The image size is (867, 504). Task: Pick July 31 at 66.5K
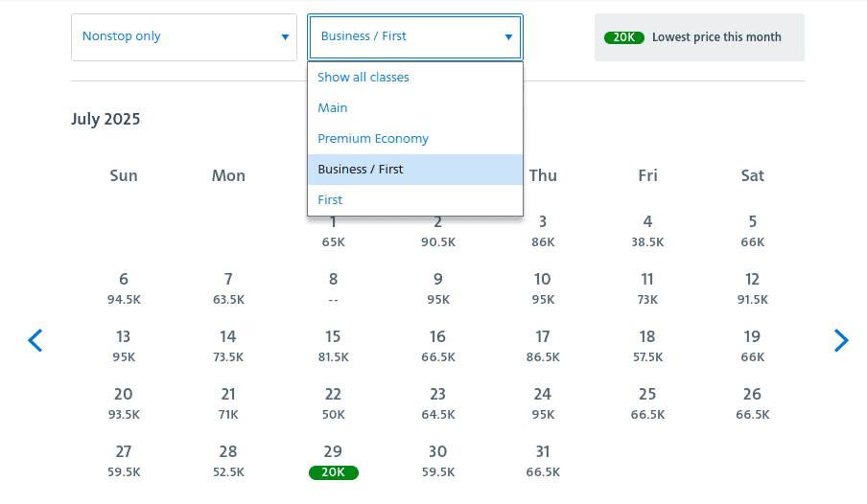(543, 462)
